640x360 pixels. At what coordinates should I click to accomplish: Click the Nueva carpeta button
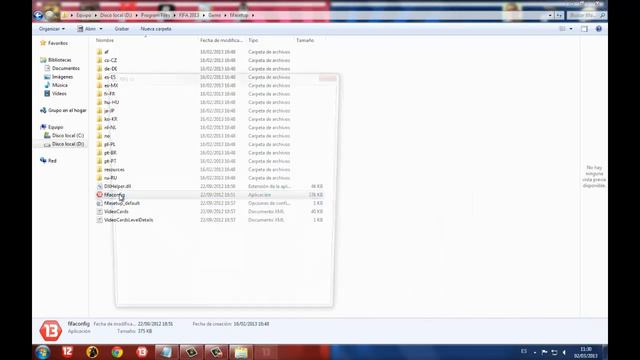[x=156, y=29]
